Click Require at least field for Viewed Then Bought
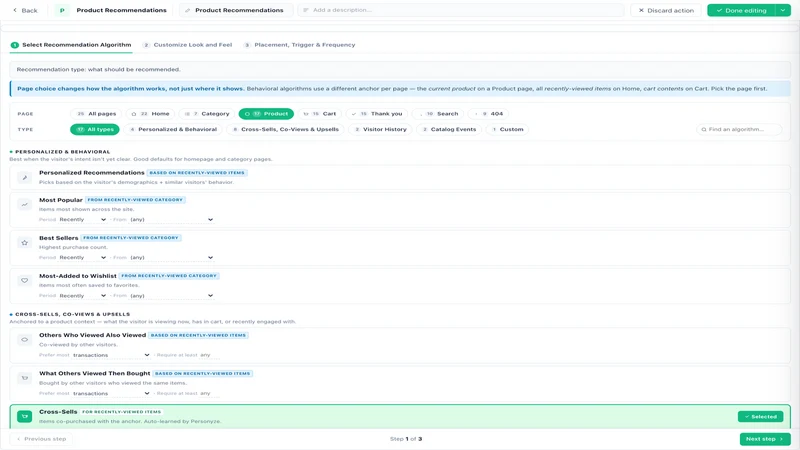Image resolution: width=800 pixels, height=450 pixels. click(x=208, y=394)
